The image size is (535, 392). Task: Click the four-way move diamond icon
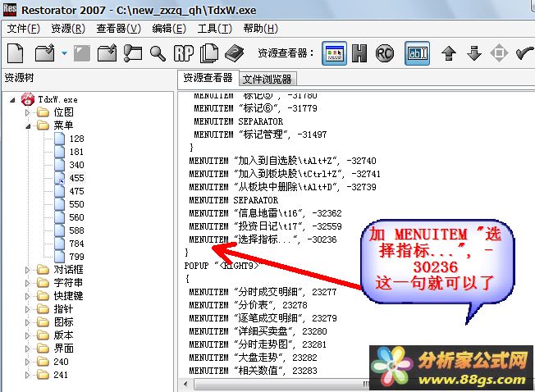pos(499,53)
